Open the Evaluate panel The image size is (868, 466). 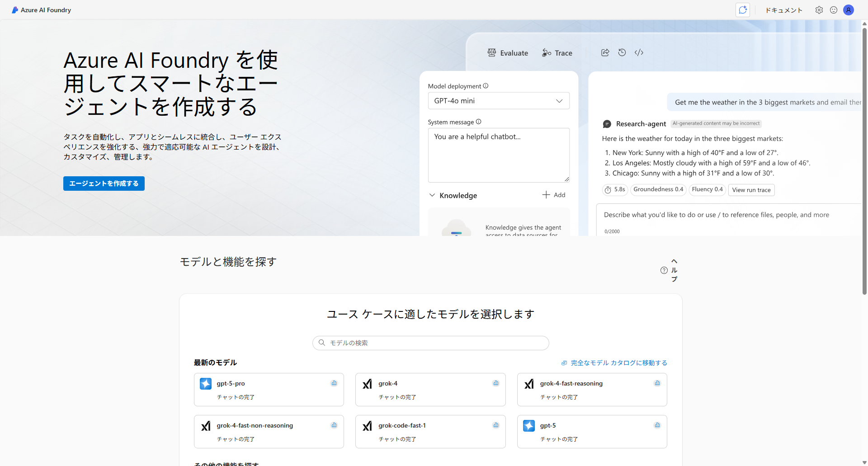pos(508,53)
